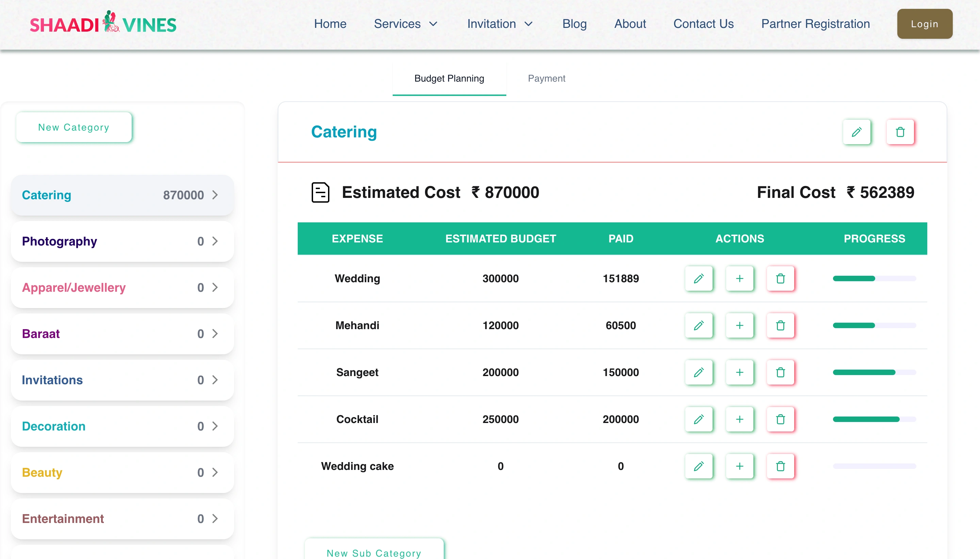Click the delete trash icon for Catering category
This screenshot has width=980, height=559.
(901, 132)
